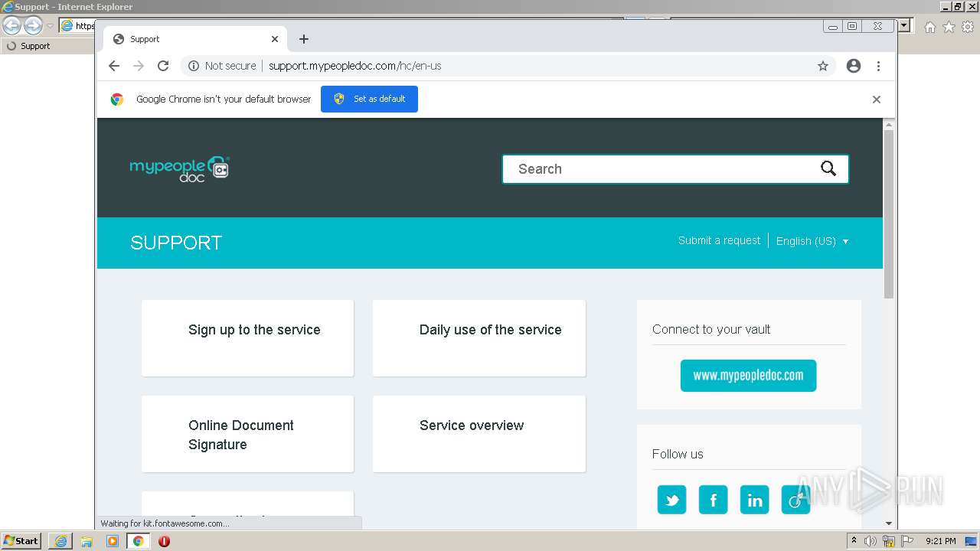Viewport: 980px width, 551px height.
Task: Open Submit a request link
Action: (719, 240)
